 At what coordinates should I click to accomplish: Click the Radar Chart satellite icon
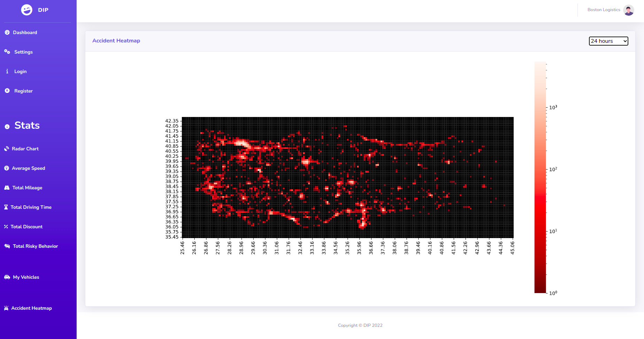(x=7, y=149)
